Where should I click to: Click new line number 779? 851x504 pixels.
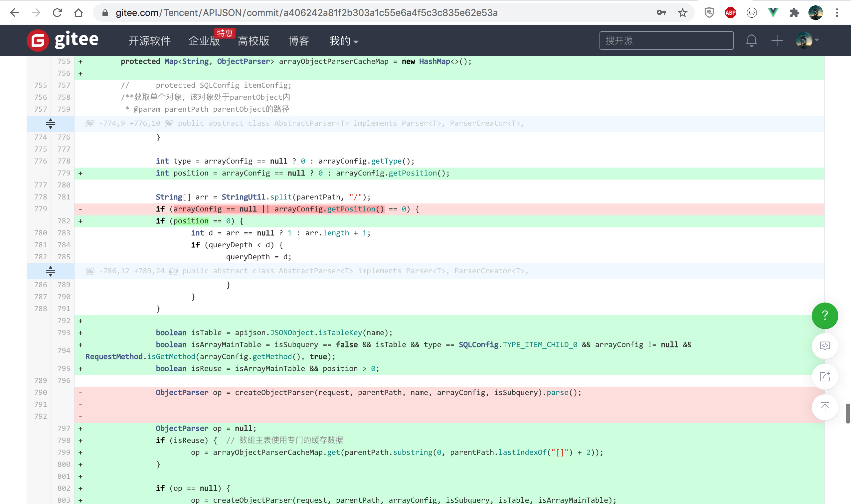point(64,173)
